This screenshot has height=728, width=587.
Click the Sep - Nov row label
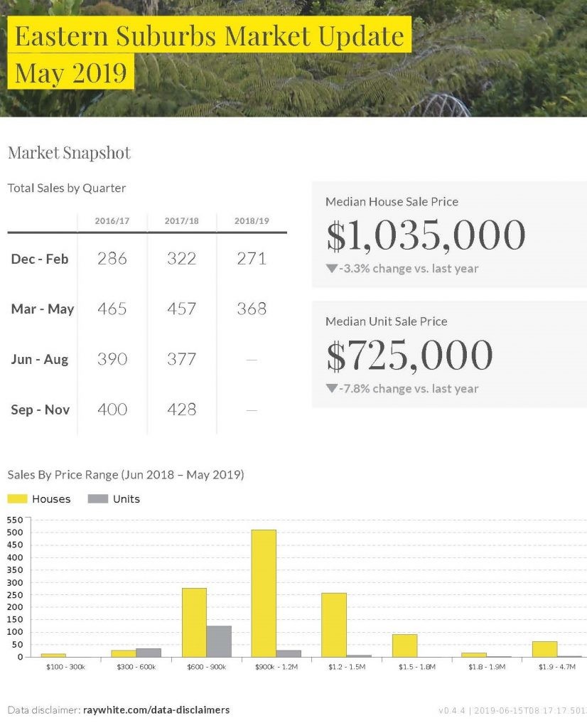40,409
